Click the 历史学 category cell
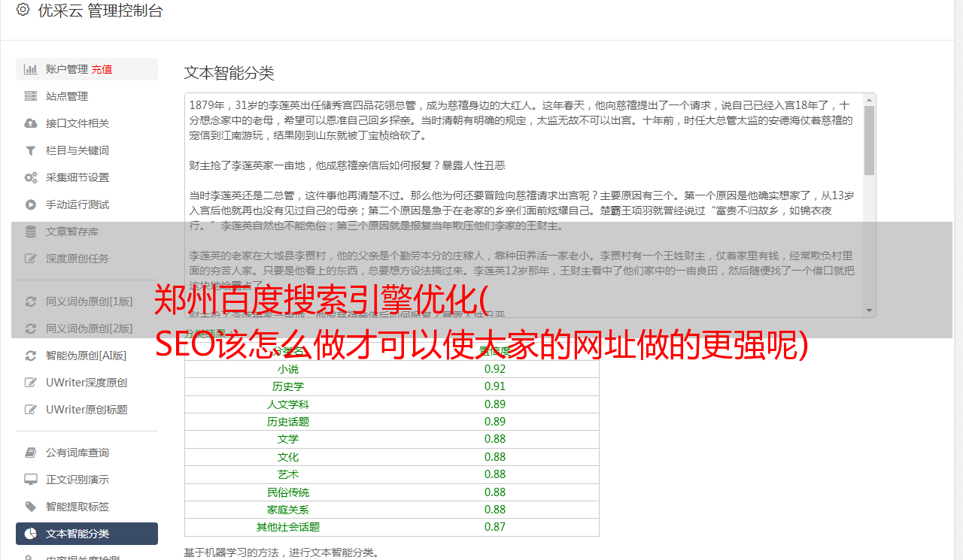Image resolution: width=963 pixels, height=560 pixels. [x=288, y=386]
